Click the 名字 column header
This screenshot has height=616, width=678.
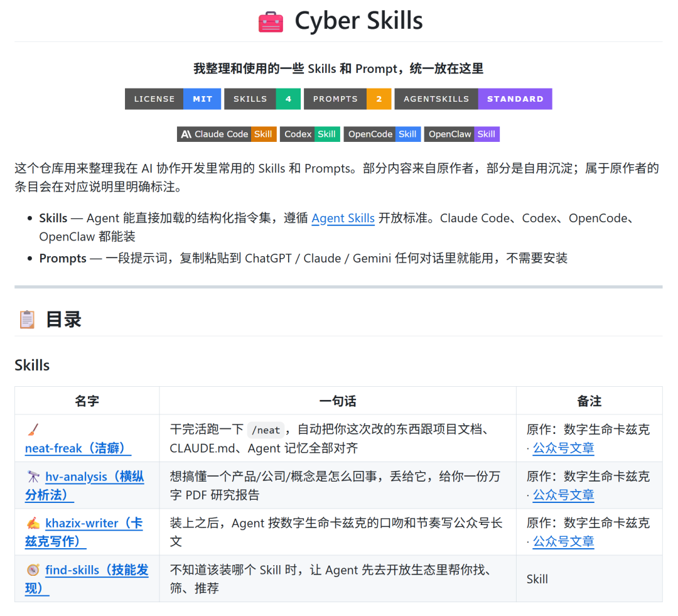click(x=87, y=401)
